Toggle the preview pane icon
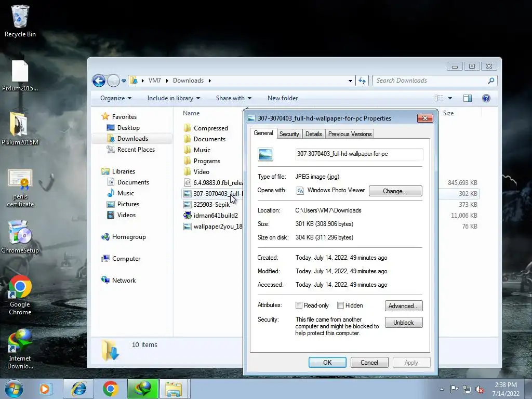 468,98
